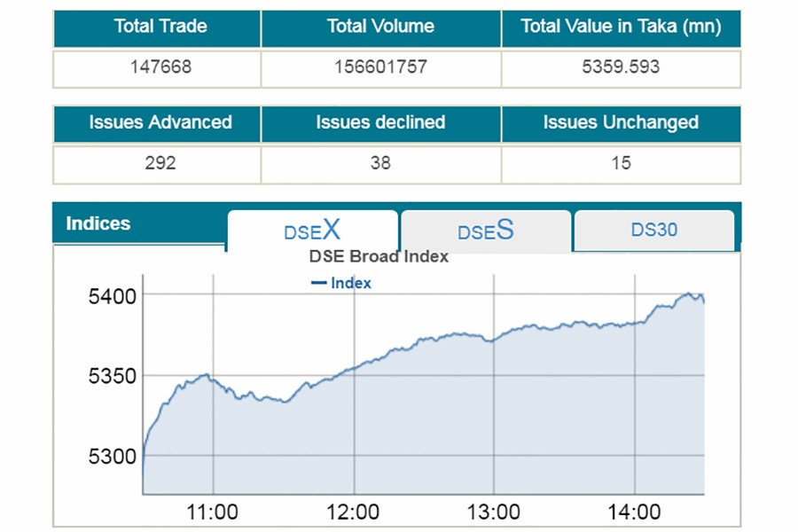The image size is (798, 532).
Task: Click the Issues declined header
Action: [x=380, y=122]
